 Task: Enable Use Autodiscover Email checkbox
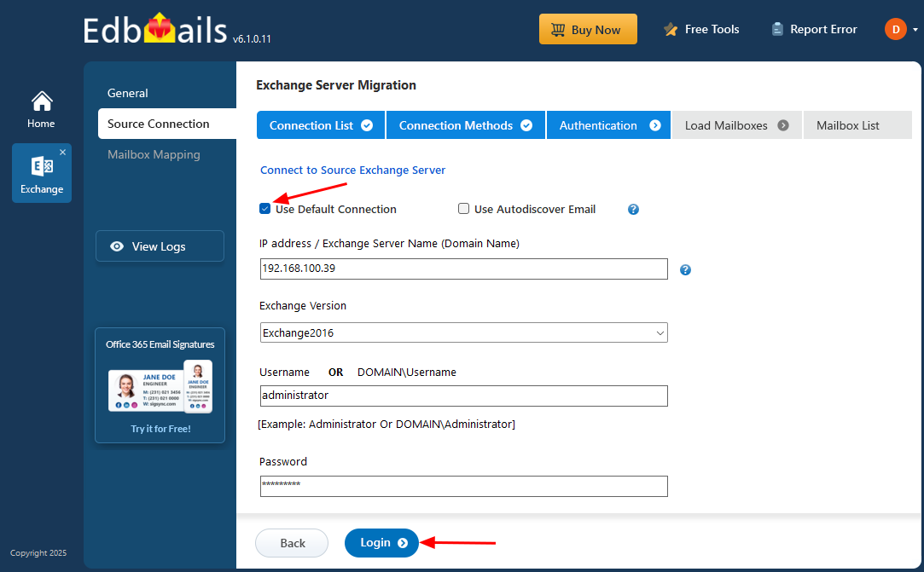tap(464, 209)
